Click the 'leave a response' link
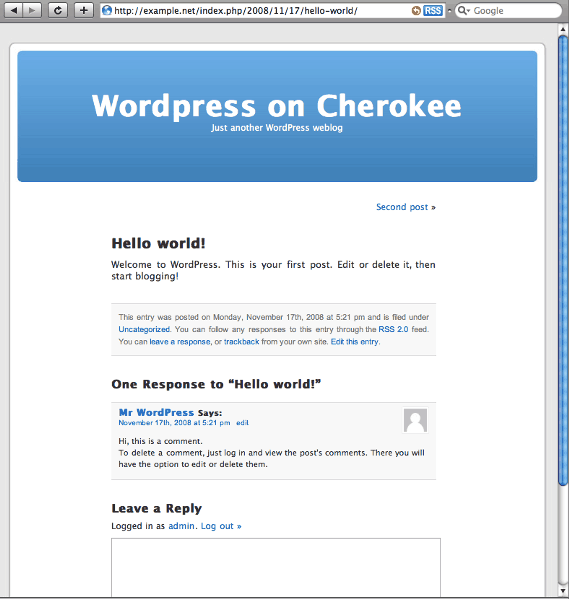This screenshot has width=569, height=599. (x=180, y=342)
